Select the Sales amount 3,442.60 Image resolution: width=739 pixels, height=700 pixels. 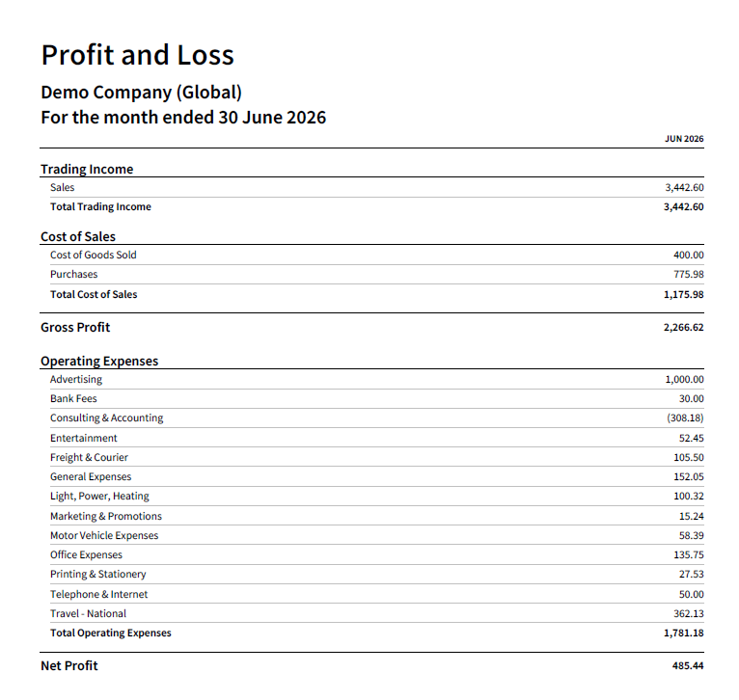pyautogui.click(x=684, y=187)
